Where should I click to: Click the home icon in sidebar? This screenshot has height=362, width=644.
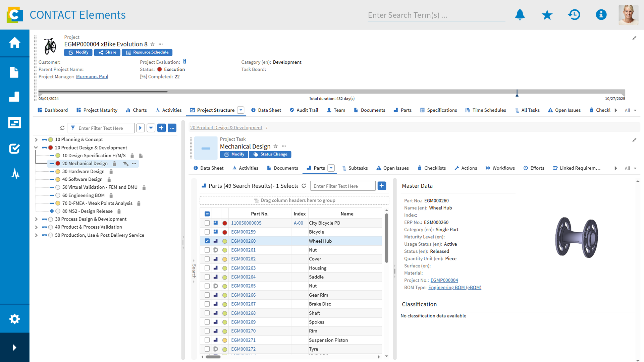14,43
